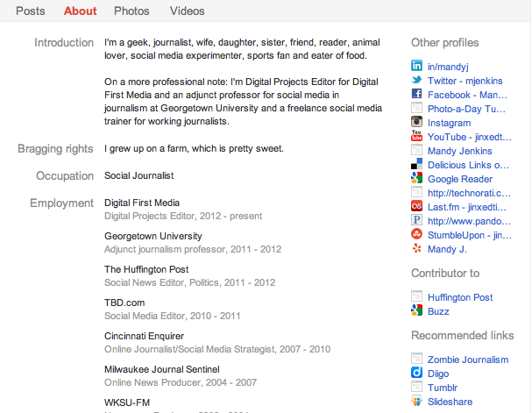Open the Tumblr recommended link
532x413 pixels.
(442, 388)
